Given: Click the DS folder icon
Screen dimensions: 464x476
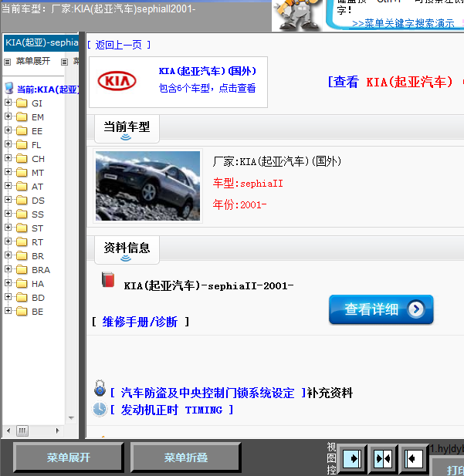Looking at the screenshot, I should (x=22, y=201).
